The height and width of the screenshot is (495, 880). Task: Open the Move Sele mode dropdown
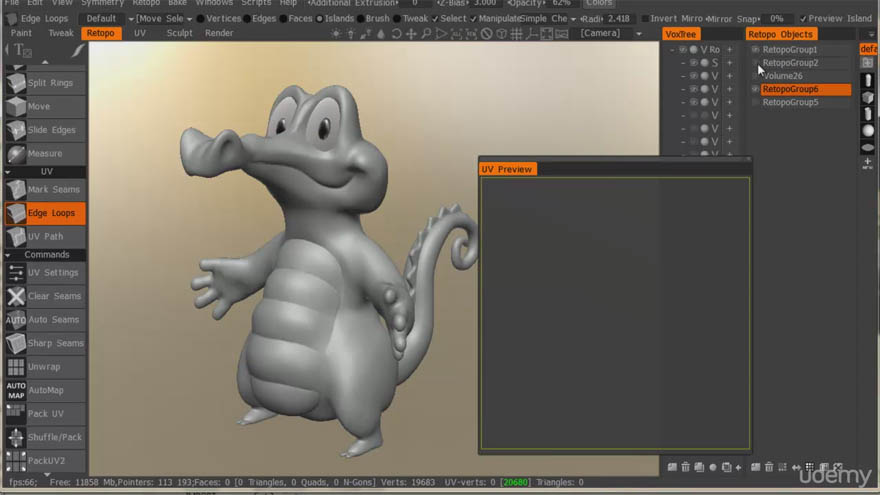(164, 19)
